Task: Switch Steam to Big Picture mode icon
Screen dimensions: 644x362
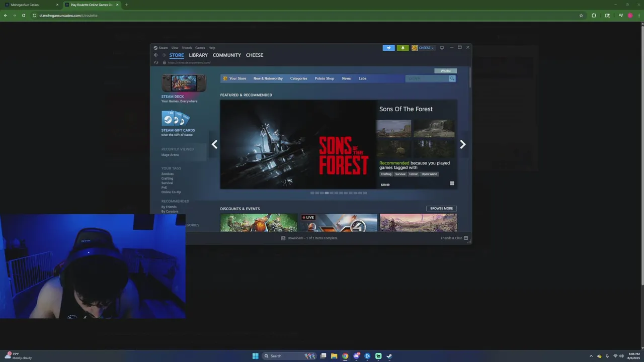Action: 442,48
